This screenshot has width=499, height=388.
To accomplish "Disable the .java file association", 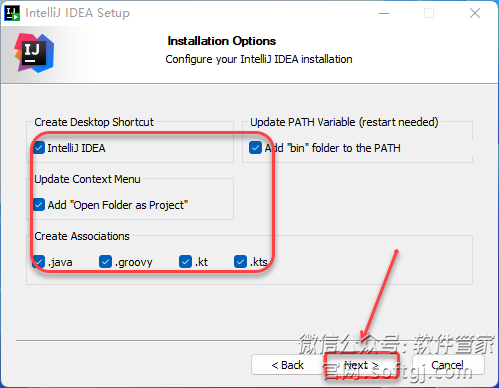I will pos(39,262).
